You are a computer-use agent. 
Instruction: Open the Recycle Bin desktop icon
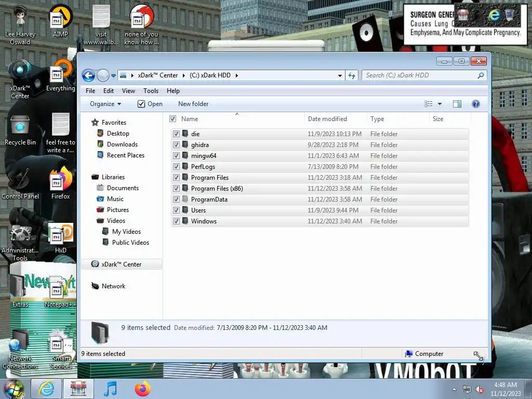[x=20, y=130]
